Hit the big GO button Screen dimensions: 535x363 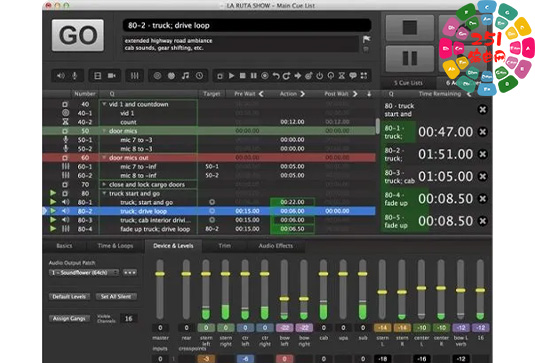pos(78,35)
